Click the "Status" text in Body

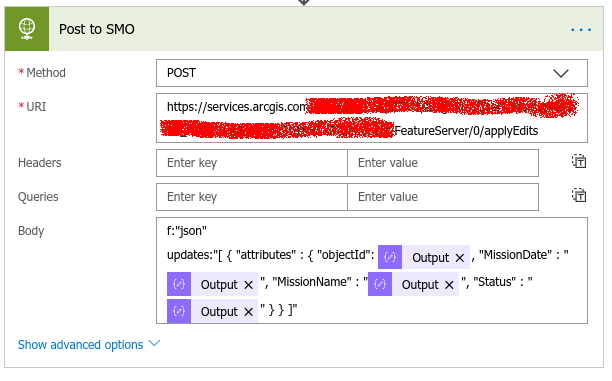(x=495, y=281)
